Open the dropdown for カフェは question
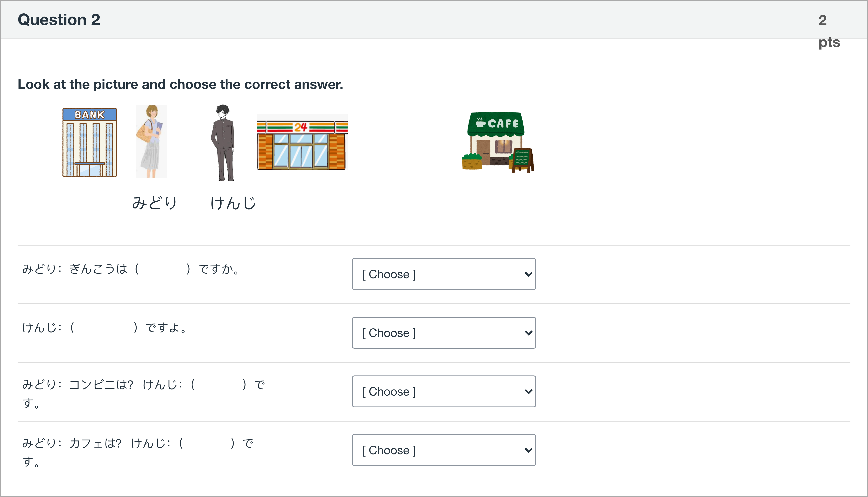 (x=444, y=450)
